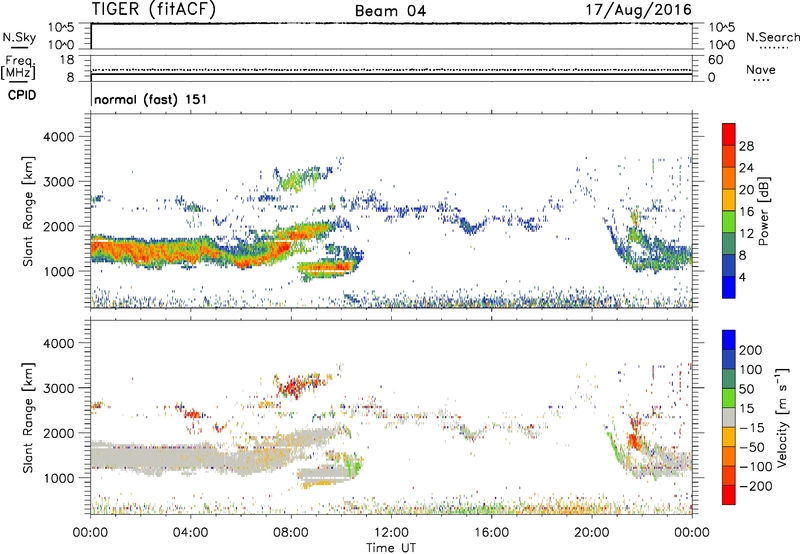Click the '12:00' time axis tick label
The width and height of the screenshot is (800, 554).
point(391,533)
